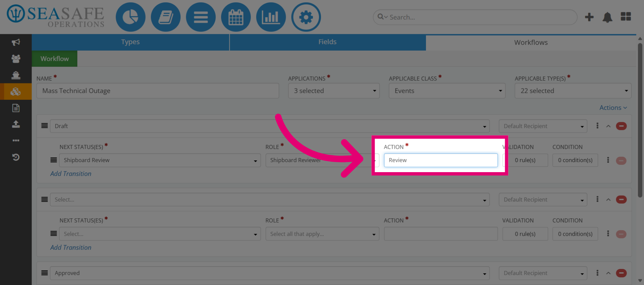Click the plus add icon
This screenshot has height=285, width=644.
(589, 17)
